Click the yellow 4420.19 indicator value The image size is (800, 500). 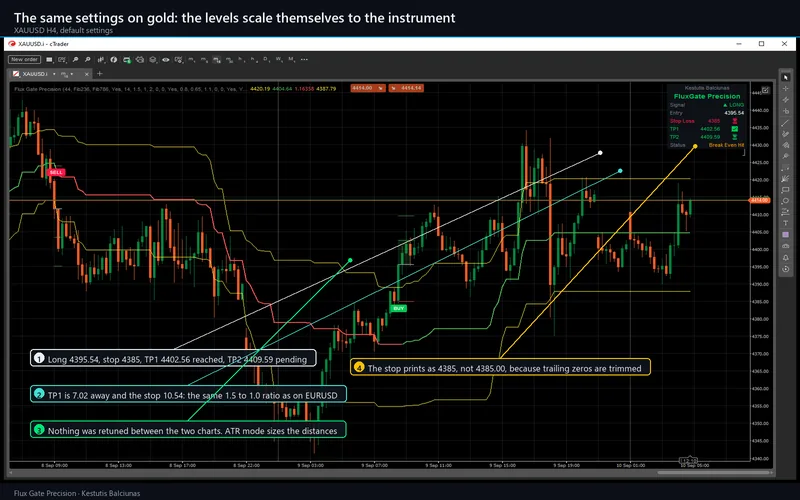tap(260, 89)
